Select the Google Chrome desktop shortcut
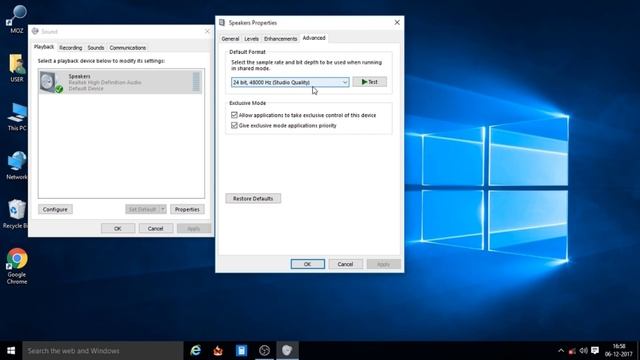The height and width of the screenshot is (360, 640). coord(17,266)
